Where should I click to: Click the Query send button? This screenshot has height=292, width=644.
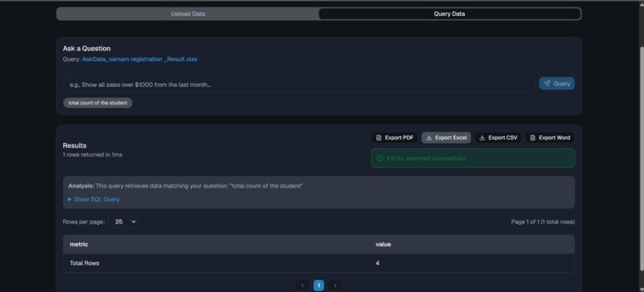557,83
